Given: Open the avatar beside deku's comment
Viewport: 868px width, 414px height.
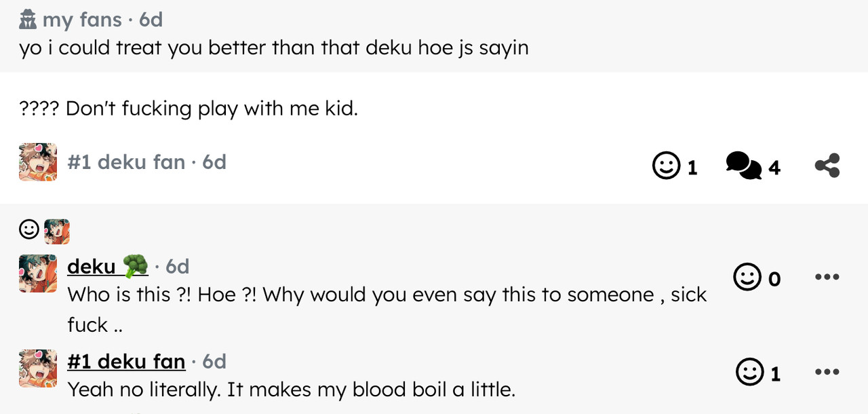Looking at the screenshot, I should [x=38, y=274].
